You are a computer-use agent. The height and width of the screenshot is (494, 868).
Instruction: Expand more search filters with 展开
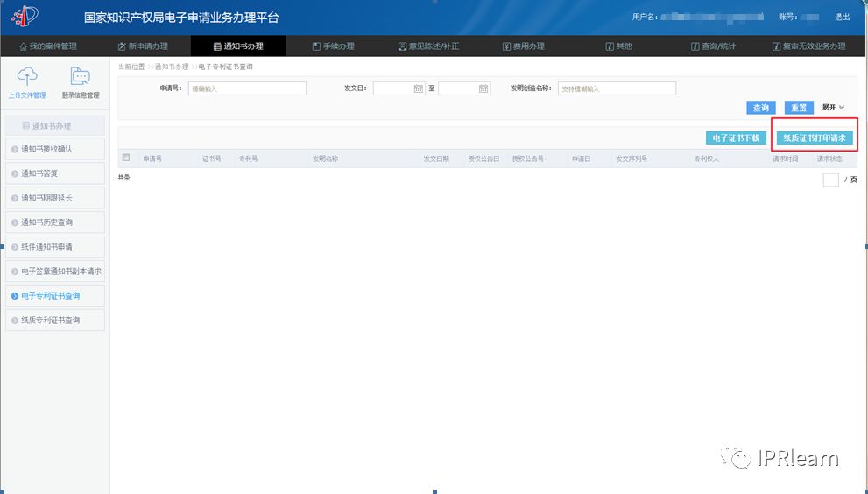833,108
